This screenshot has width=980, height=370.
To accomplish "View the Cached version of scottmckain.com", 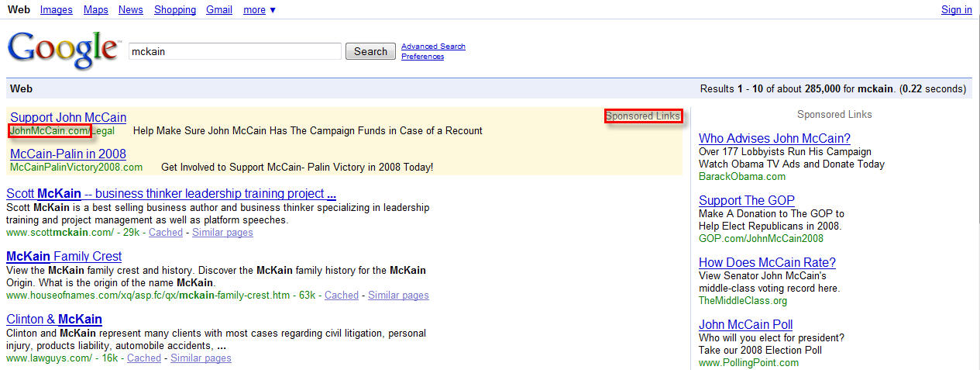I will 166,233.
